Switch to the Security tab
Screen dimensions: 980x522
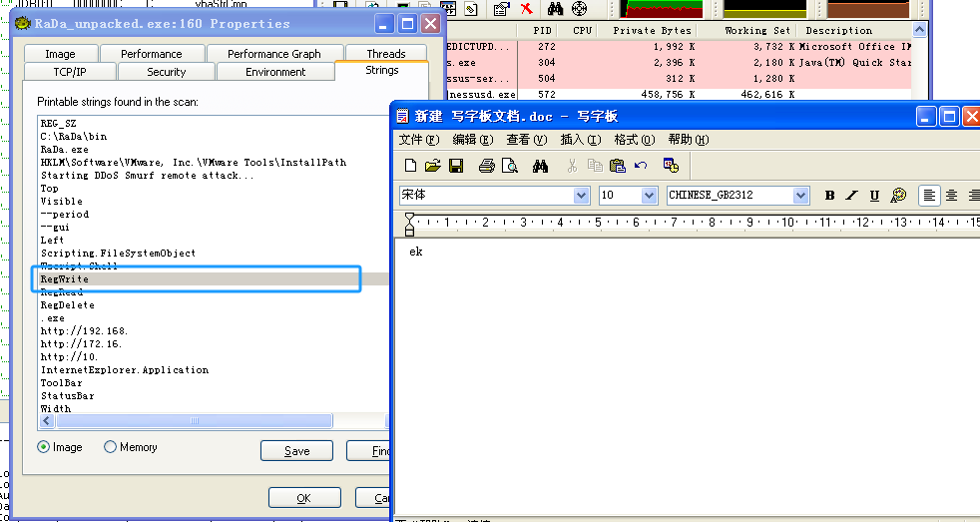[x=167, y=72]
